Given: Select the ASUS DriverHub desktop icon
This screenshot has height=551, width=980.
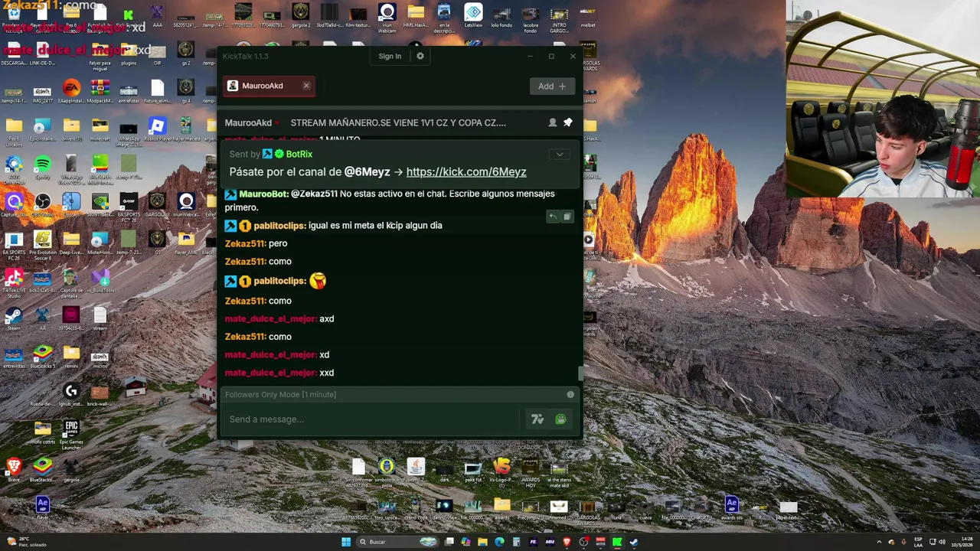Looking at the screenshot, I should 14,167.
